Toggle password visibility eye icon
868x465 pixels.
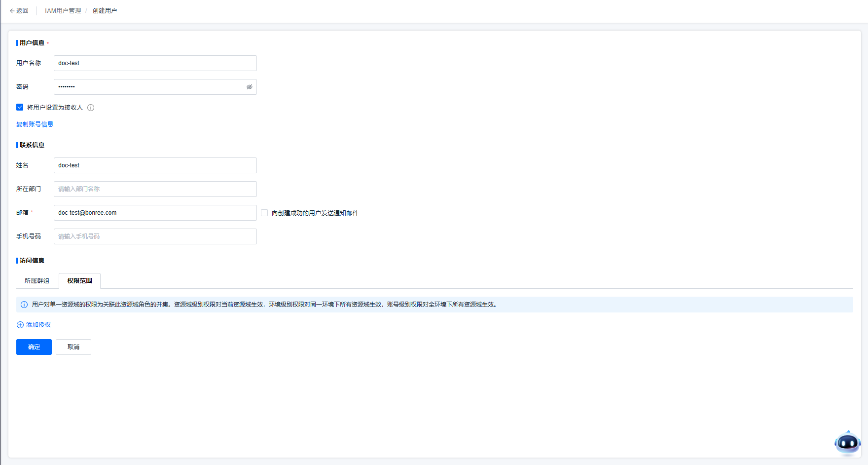pyautogui.click(x=250, y=87)
